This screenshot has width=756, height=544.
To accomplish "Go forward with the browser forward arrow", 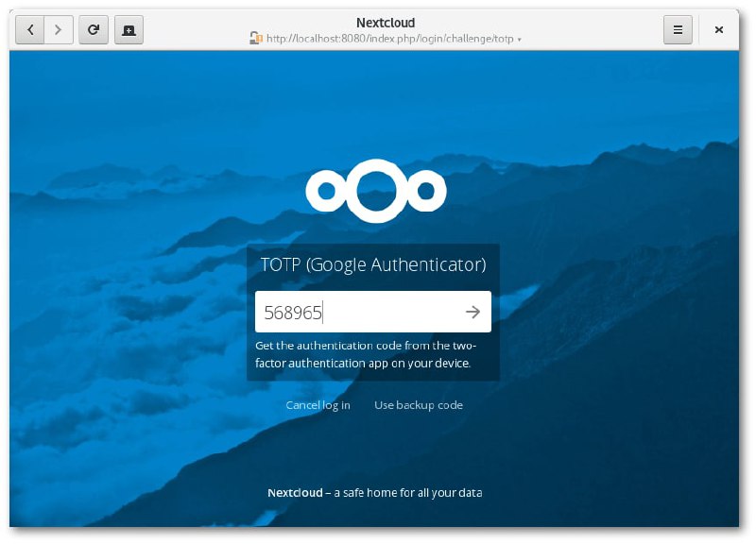I will (59, 30).
